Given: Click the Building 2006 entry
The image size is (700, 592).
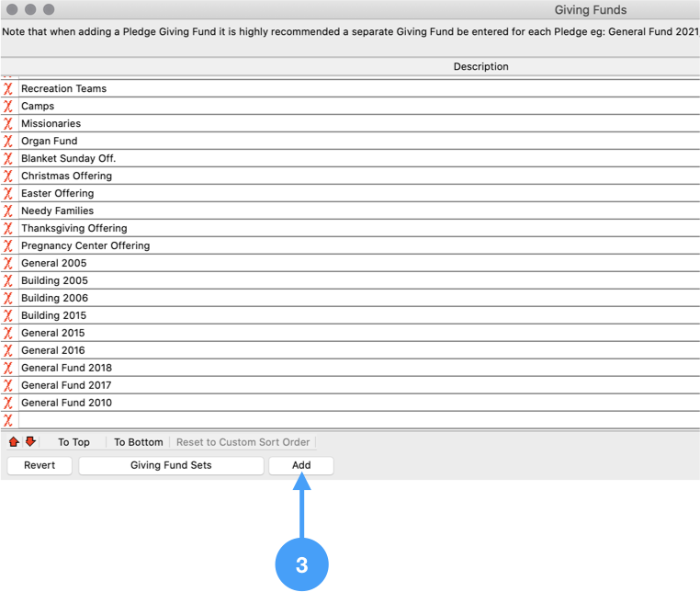Looking at the screenshot, I should [x=54, y=298].
